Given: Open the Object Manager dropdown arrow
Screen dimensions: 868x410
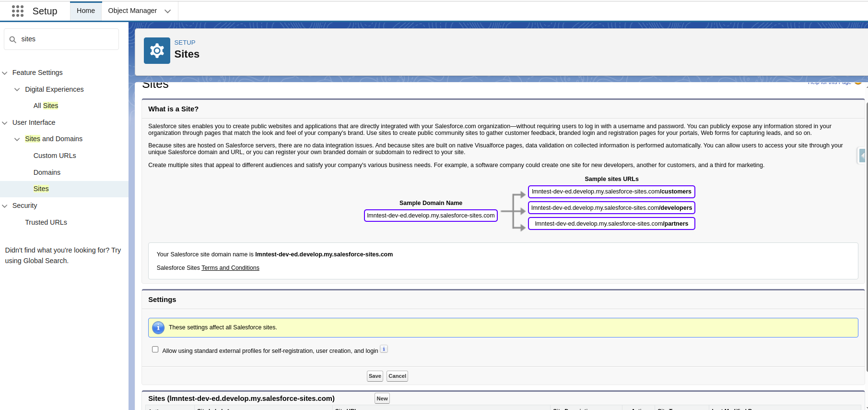Looking at the screenshot, I should [167, 11].
